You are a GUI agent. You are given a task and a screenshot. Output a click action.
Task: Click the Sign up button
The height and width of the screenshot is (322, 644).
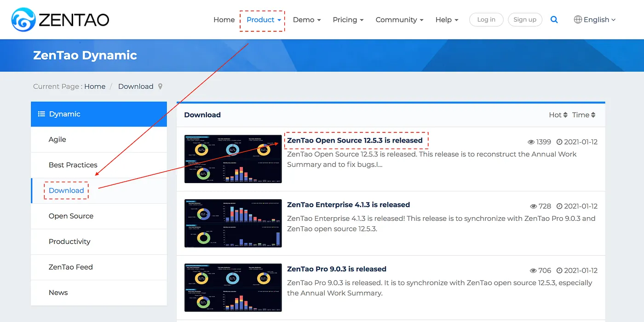pos(525,20)
